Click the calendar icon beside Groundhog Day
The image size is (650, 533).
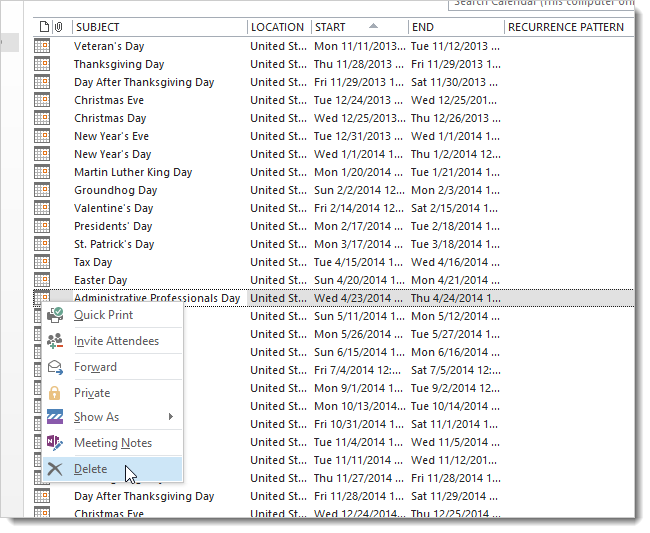[42, 190]
